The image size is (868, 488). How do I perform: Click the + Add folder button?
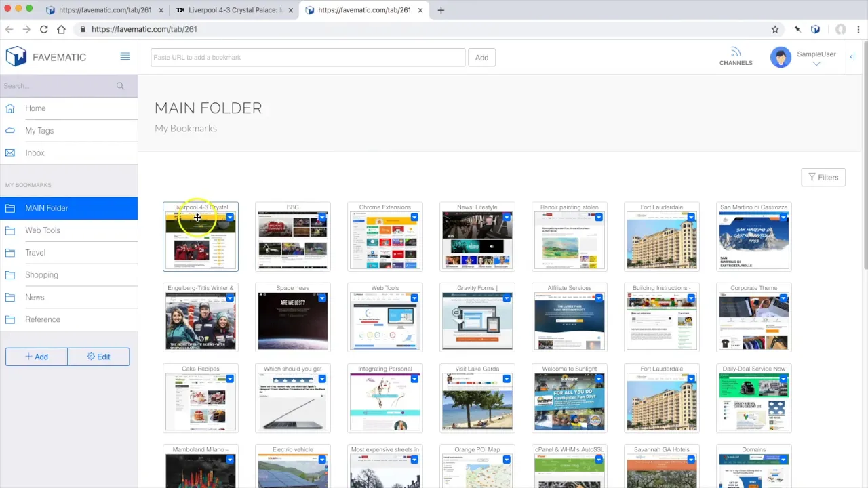tap(37, 357)
